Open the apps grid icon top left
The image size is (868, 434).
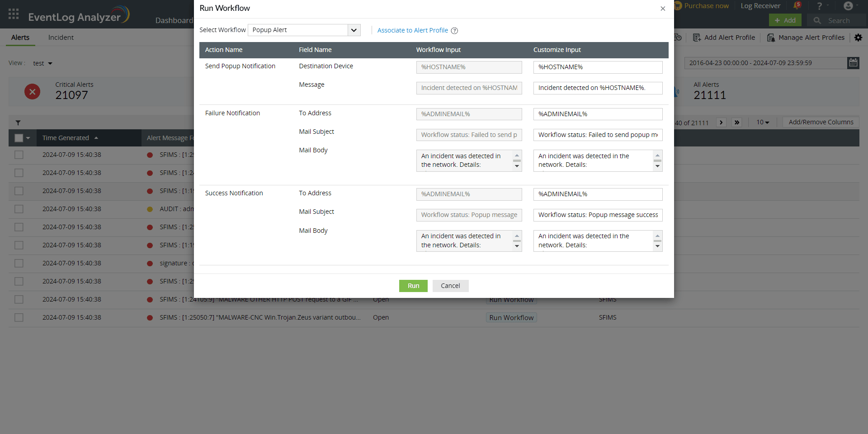pos(13,14)
